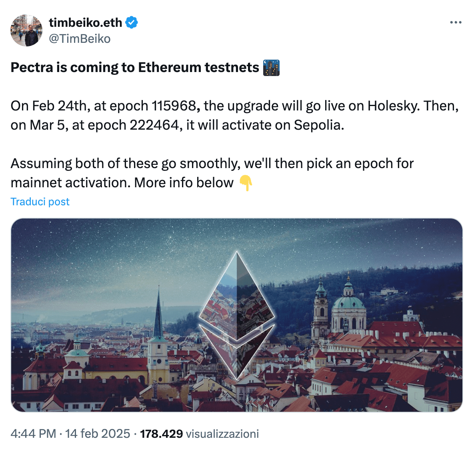Screen dimensions: 476x453
Task: Click the 4:44 PM timestamp
Action: click(x=33, y=434)
